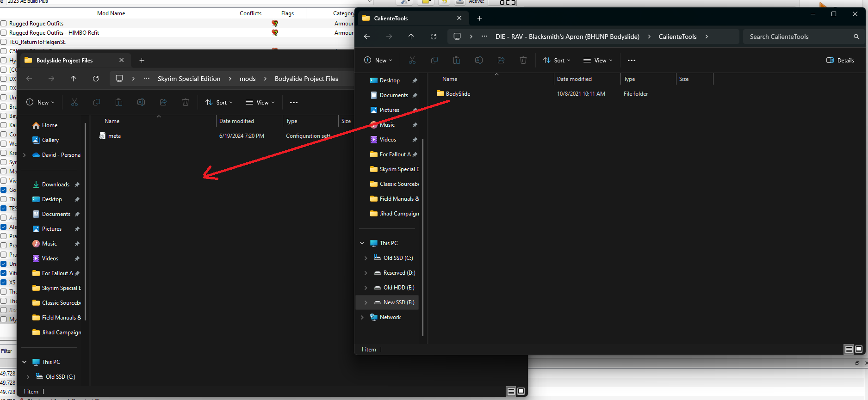868x400 pixels.
Task: Click Delete trash icon in CalienteTools toolbar
Action: pos(523,60)
